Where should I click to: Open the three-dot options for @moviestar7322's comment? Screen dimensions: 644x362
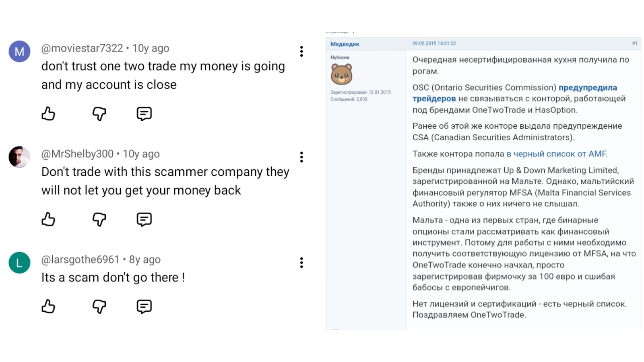[301, 51]
